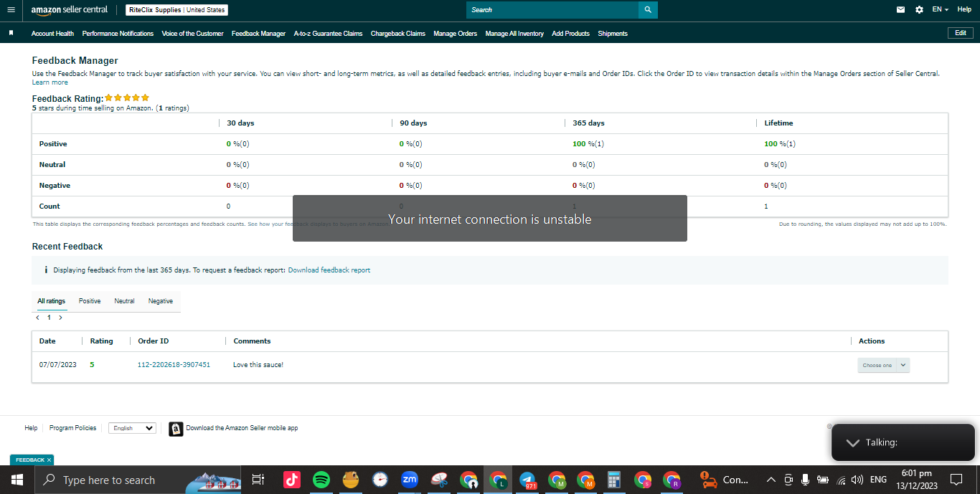
Task: Open Snipping Tool from the taskbar
Action: [439, 480]
